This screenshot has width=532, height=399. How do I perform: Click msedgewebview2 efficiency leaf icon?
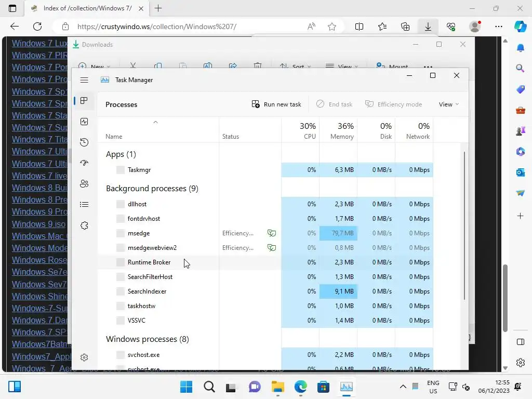pos(271,248)
